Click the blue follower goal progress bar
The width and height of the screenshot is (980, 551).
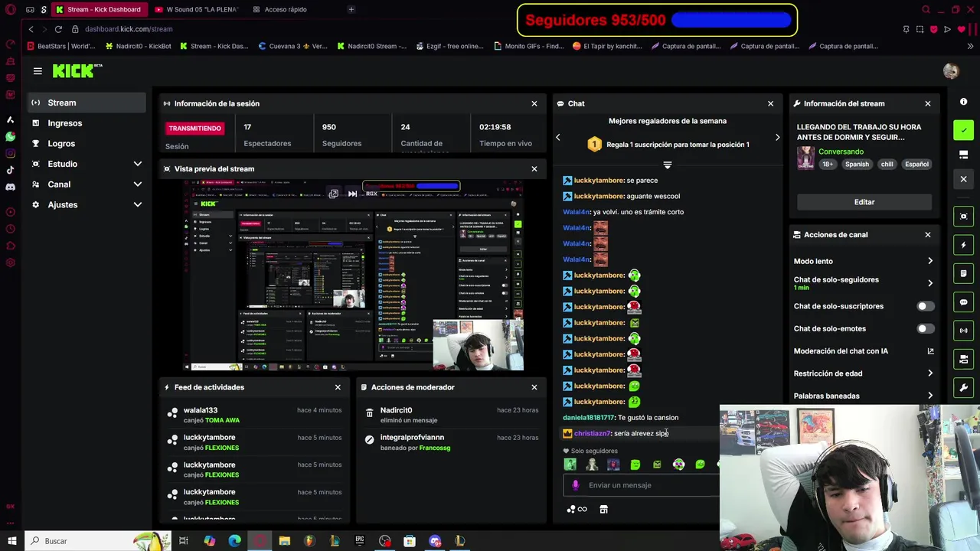click(x=731, y=20)
